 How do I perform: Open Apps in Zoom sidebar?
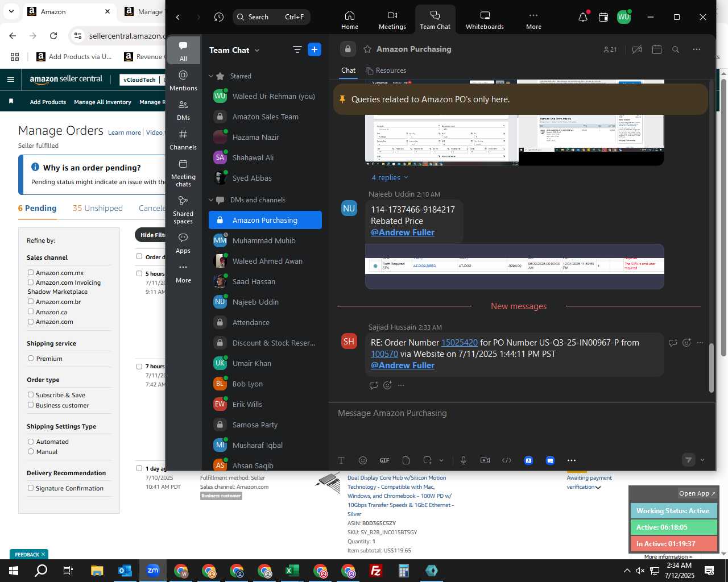tap(183, 243)
